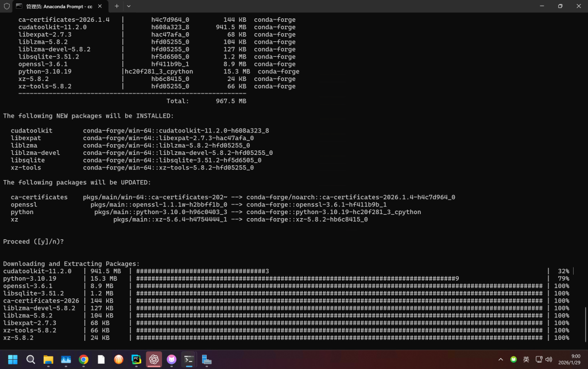Open the ChatGPT app in taskbar
Screen dimensions: 588x369
[x=154, y=360]
